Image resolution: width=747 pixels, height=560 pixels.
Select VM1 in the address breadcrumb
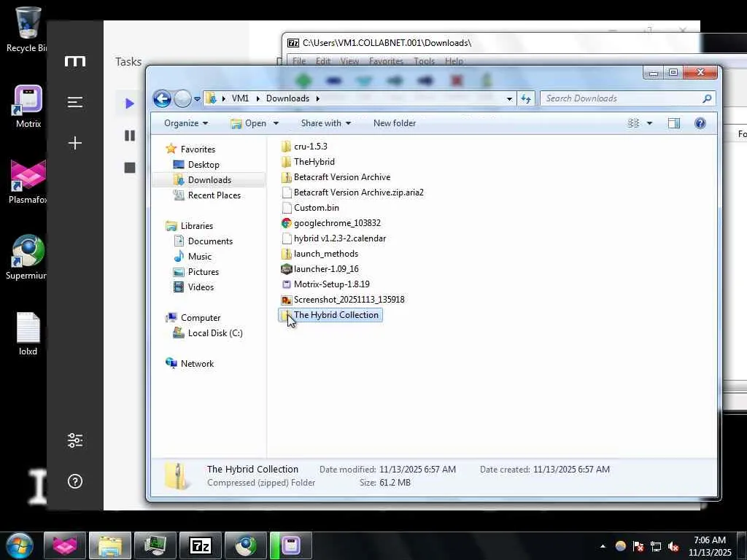click(x=240, y=98)
